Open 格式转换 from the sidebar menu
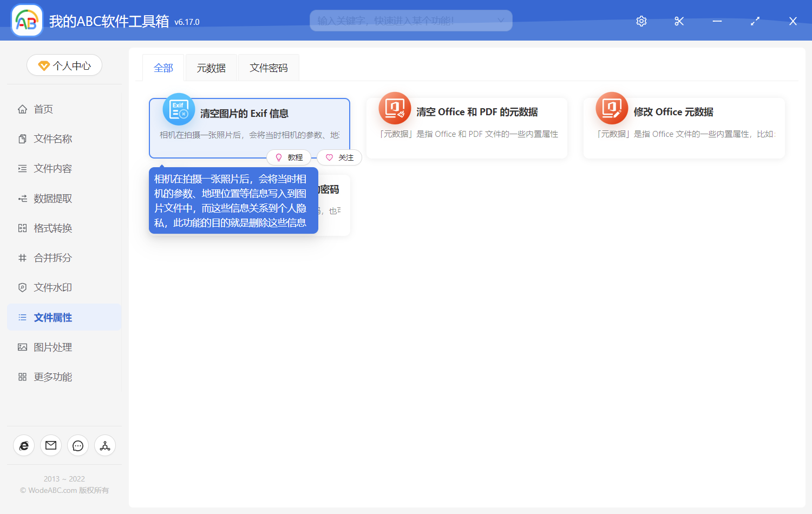 pos(53,228)
